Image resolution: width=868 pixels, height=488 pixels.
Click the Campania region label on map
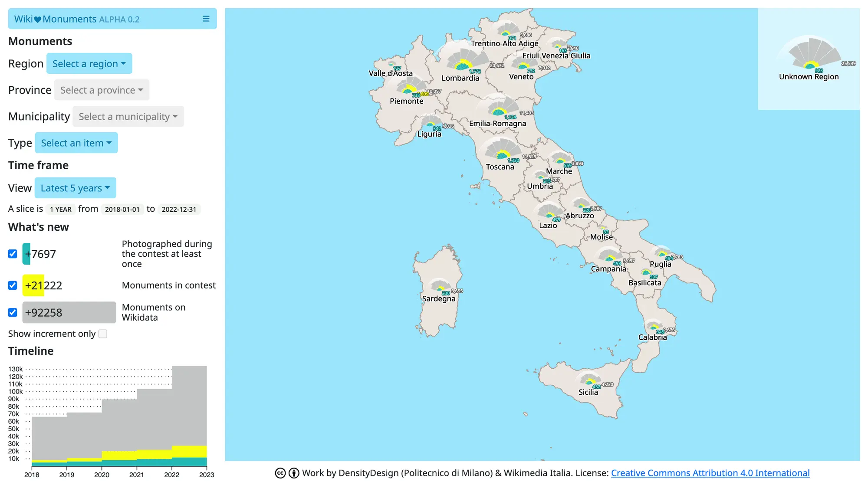(x=608, y=269)
